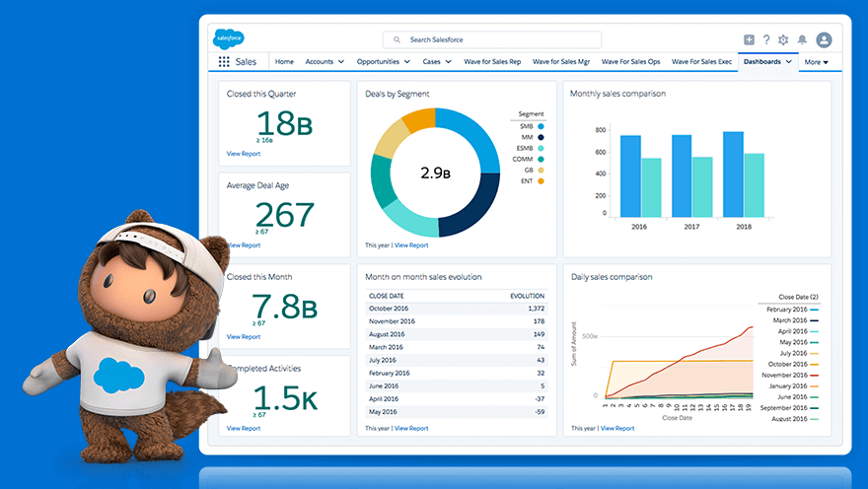This screenshot has width=868, height=489.
Task: Select the March 2016 table row
Action: (457, 347)
